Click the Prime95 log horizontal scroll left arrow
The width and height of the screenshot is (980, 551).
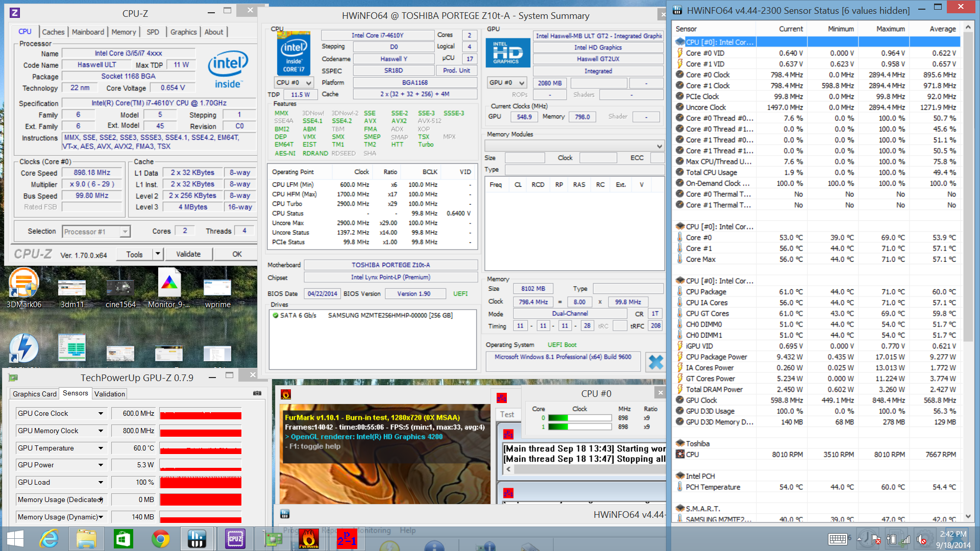(508, 469)
